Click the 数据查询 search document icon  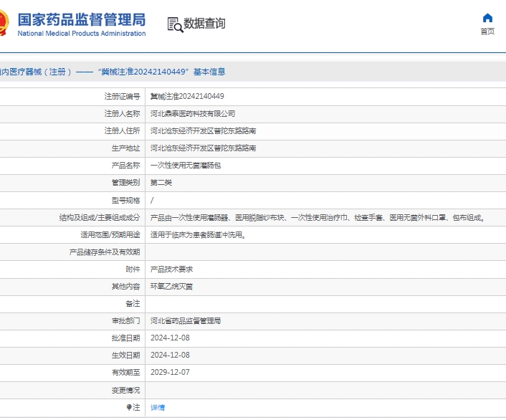click(x=175, y=25)
